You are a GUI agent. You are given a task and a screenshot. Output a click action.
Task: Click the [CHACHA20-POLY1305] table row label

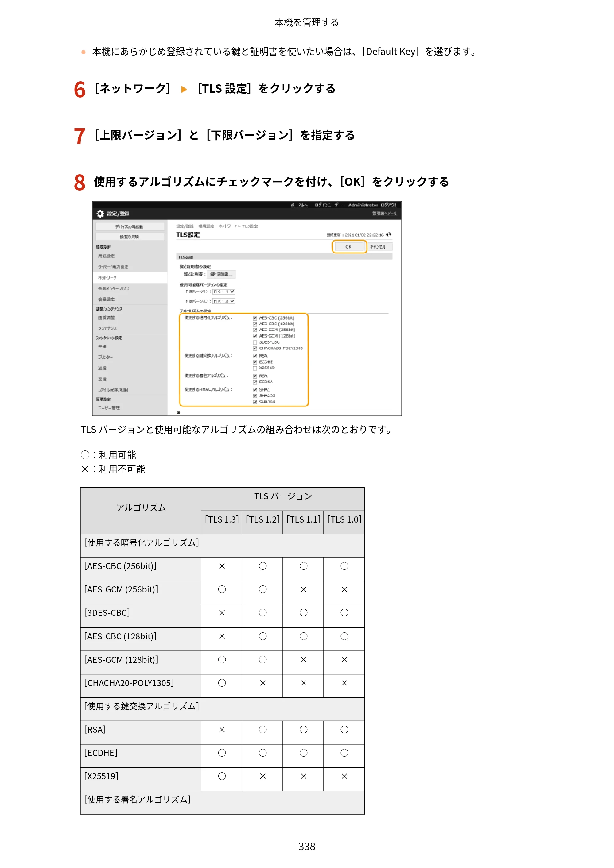[129, 683]
